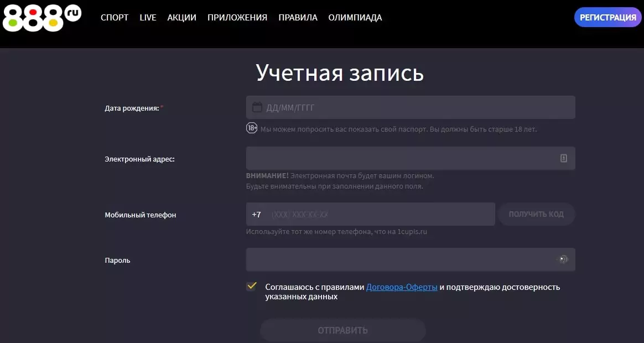
Task: Click the 888.ru logo
Action: click(42, 18)
